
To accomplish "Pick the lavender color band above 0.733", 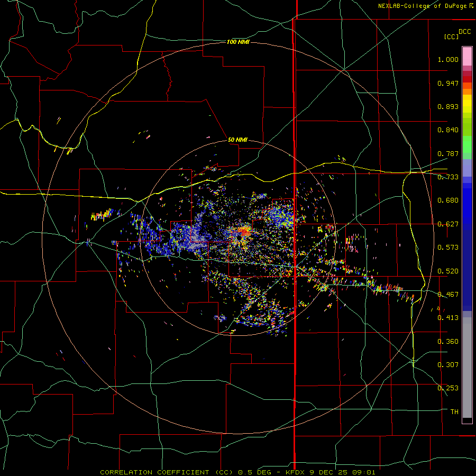I will pyautogui.click(x=467, y=168).
